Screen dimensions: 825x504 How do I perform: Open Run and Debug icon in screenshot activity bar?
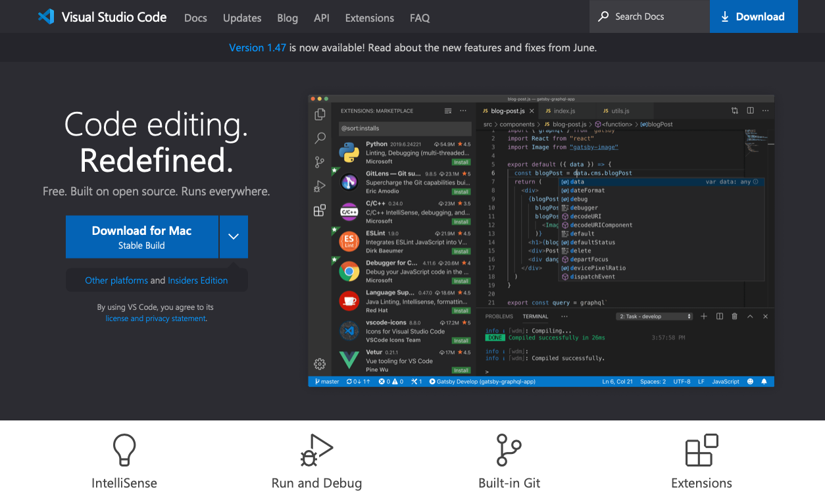pos(320,186)
